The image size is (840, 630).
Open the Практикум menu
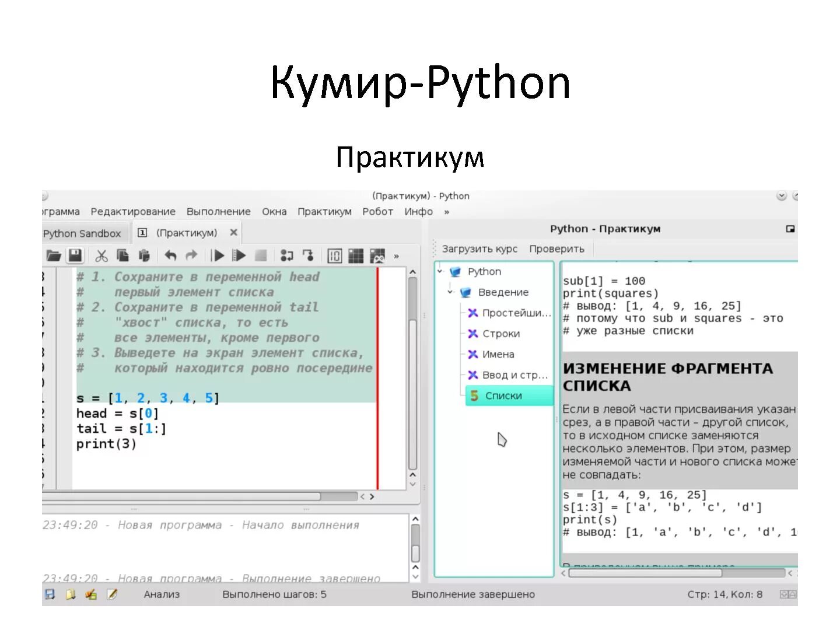coord(324,212)
